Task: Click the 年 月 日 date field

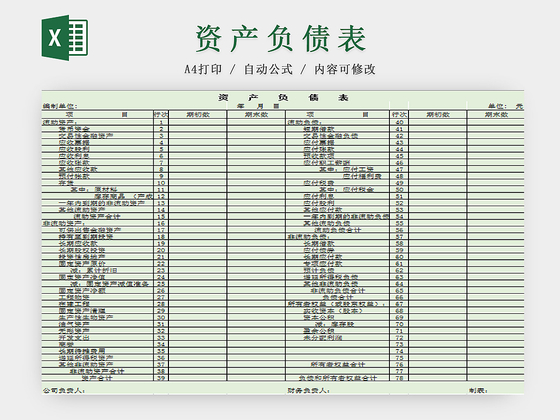Action: pos(258,106)
